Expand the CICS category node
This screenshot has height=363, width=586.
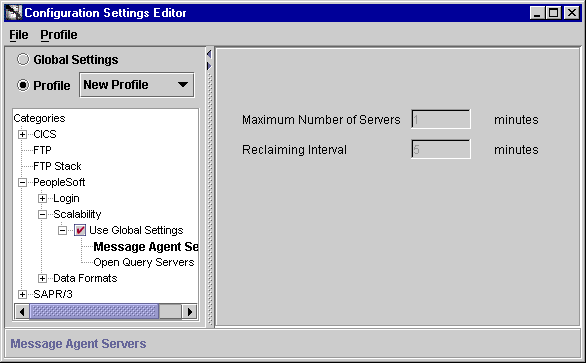coord(22,134)
